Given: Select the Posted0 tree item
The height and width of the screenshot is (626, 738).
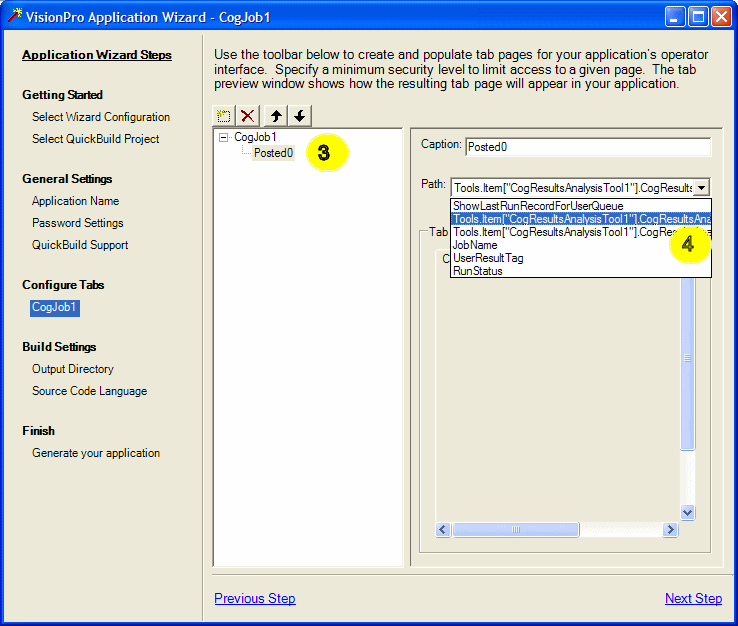Looking at the screenshot, I should 273,153.
